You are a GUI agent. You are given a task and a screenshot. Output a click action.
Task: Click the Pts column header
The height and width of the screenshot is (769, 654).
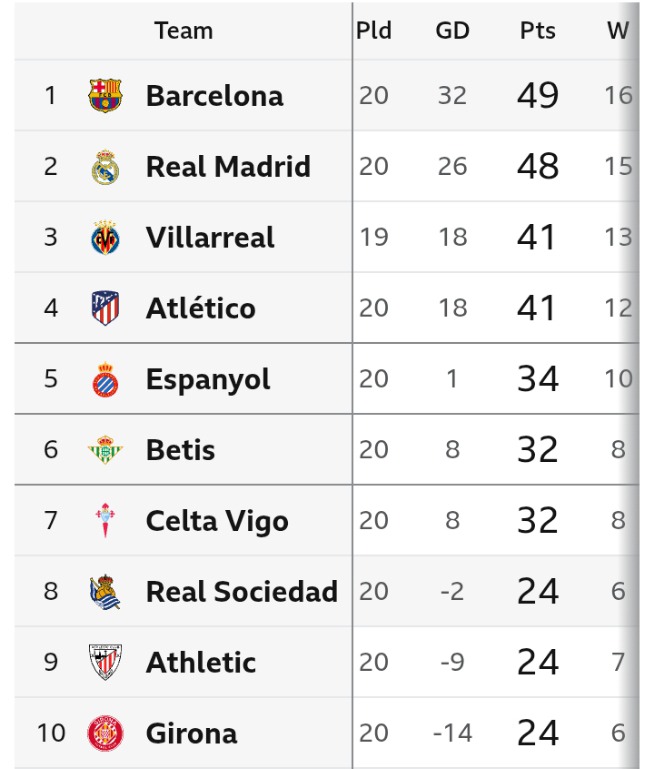pyautogui.click(x=537, y=31)
